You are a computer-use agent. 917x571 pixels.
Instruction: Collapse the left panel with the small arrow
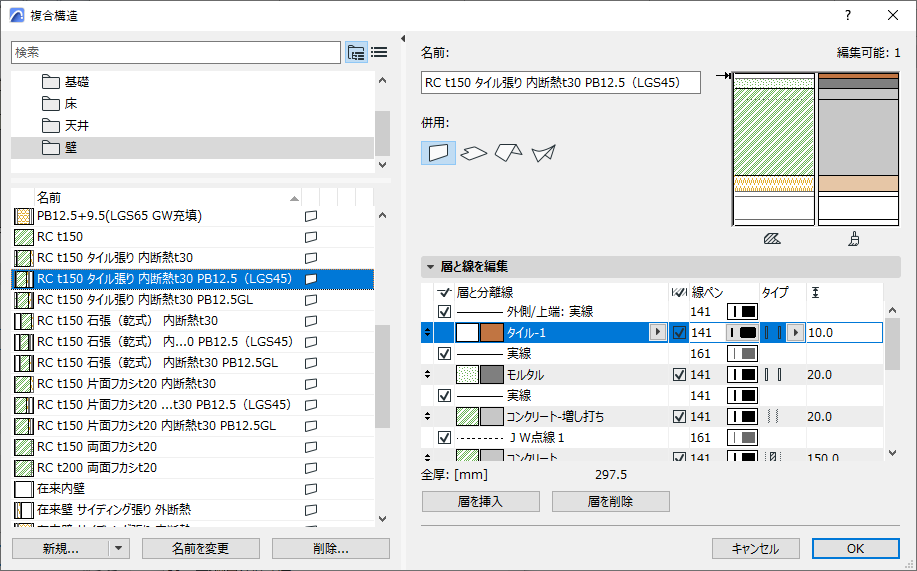403,39
